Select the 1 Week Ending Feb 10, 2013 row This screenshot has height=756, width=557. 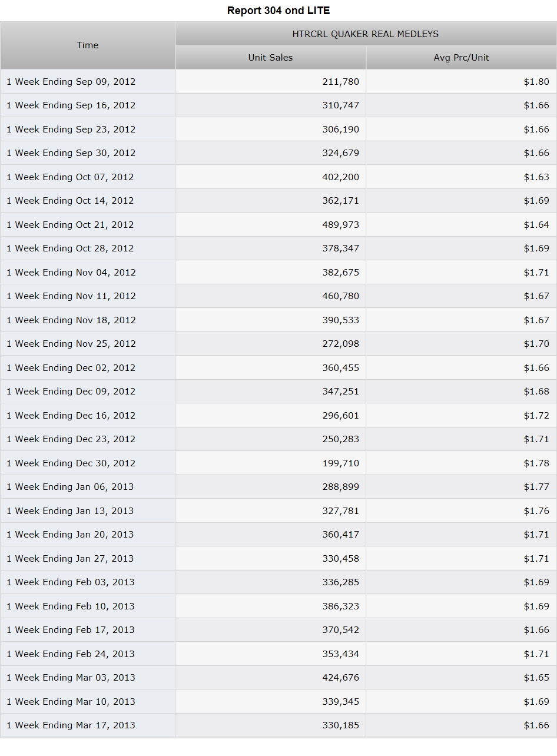(x=278, y=606)
